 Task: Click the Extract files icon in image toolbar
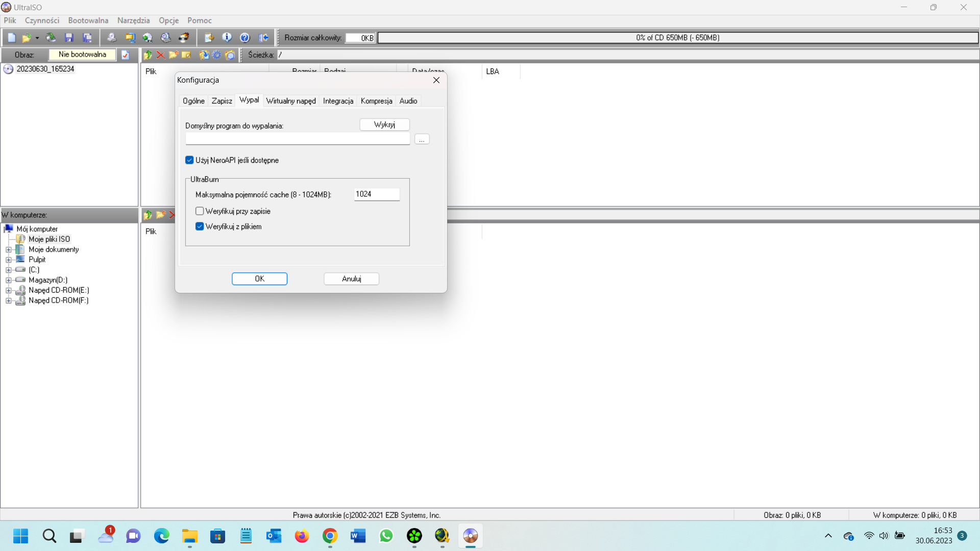(x=204, y=55)
